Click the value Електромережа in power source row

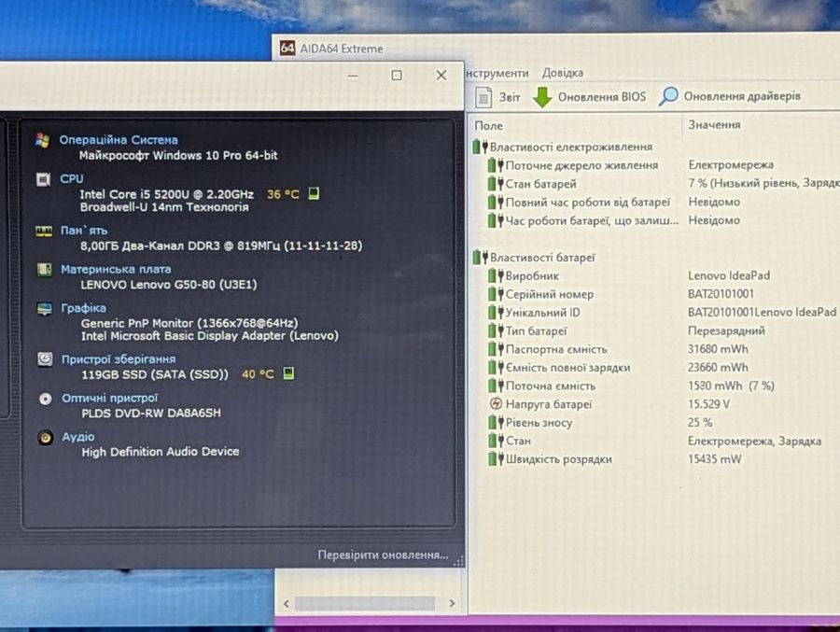[x=731, y=165]
